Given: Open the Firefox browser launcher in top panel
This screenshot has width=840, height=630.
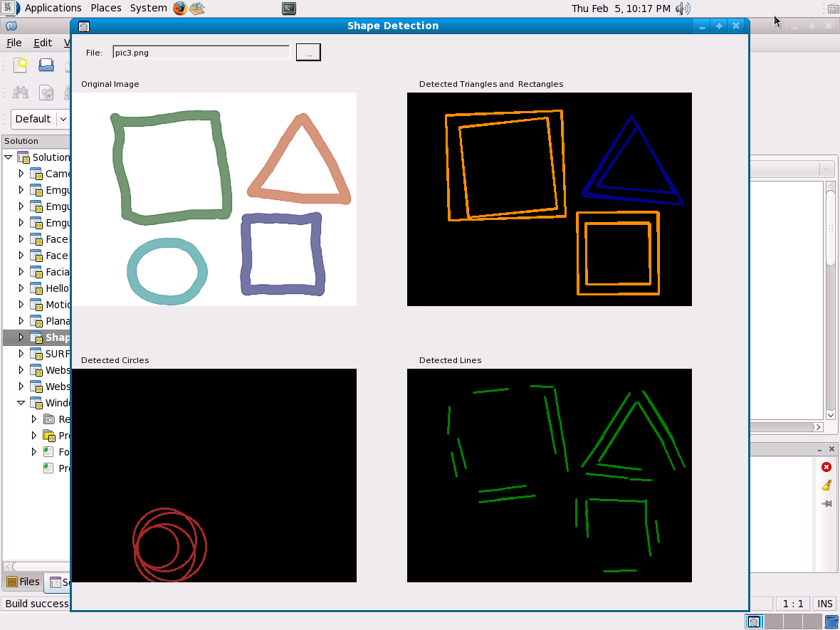Looking at the screenshot, I should tap(180, 8).
